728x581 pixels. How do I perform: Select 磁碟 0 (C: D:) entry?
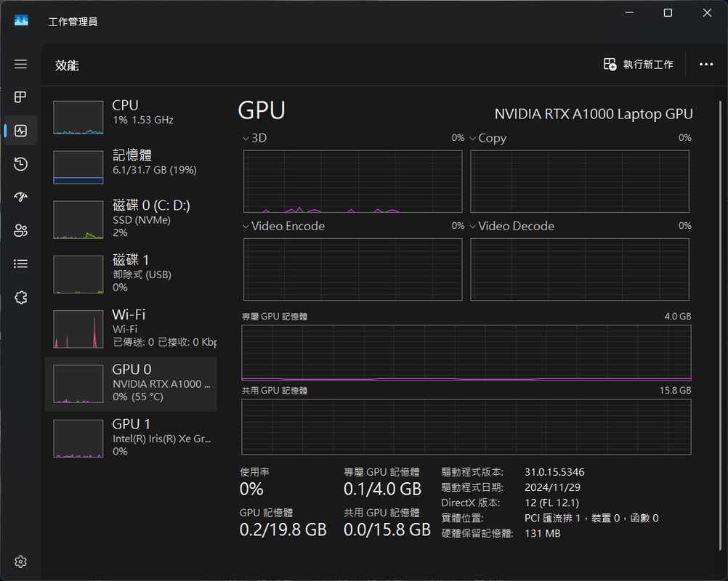[x=131, y=219]
